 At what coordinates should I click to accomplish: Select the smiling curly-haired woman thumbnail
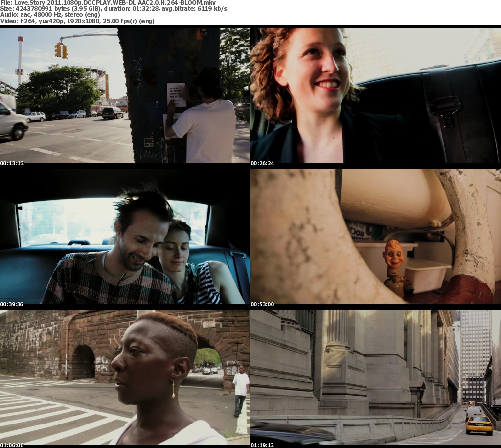[x=375, y=95]
